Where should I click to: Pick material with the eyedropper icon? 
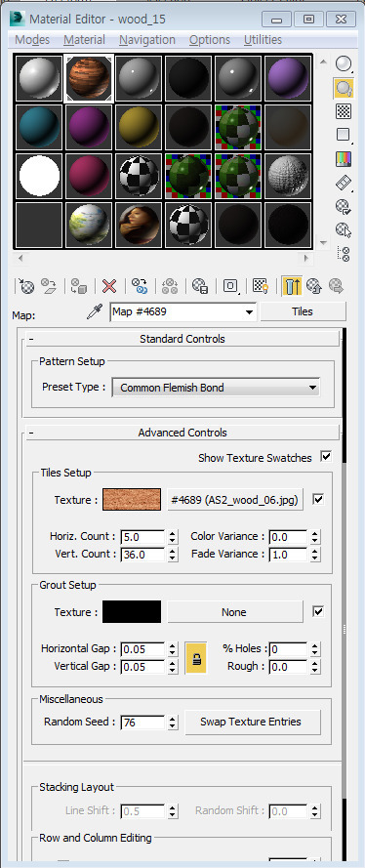click(x=95, y=312)
